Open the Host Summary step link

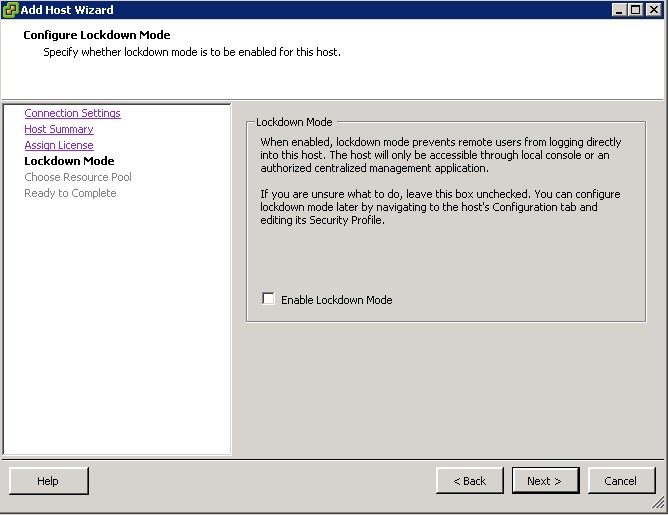click(59, 129)
